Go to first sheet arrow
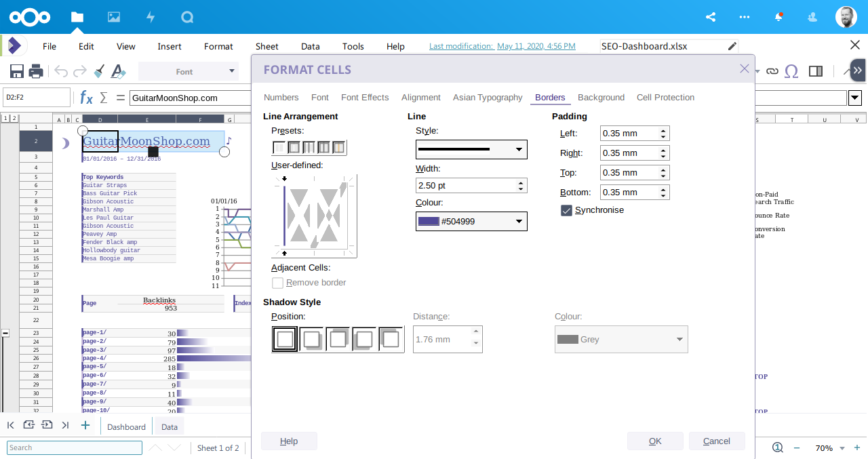Viewport: 868px width, 459px height. pos(11,425)
